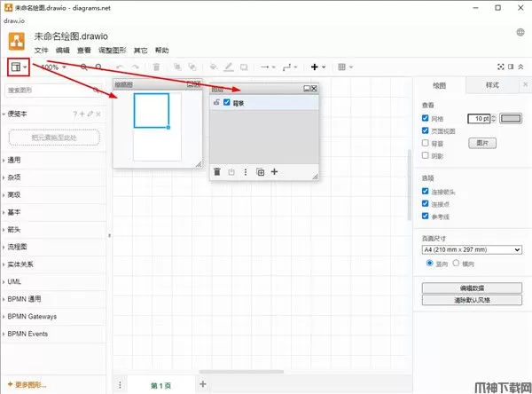This screenshot has height=394, width=532.
Task: Open the A4 page size dropdown
Action: coord(471,250)
